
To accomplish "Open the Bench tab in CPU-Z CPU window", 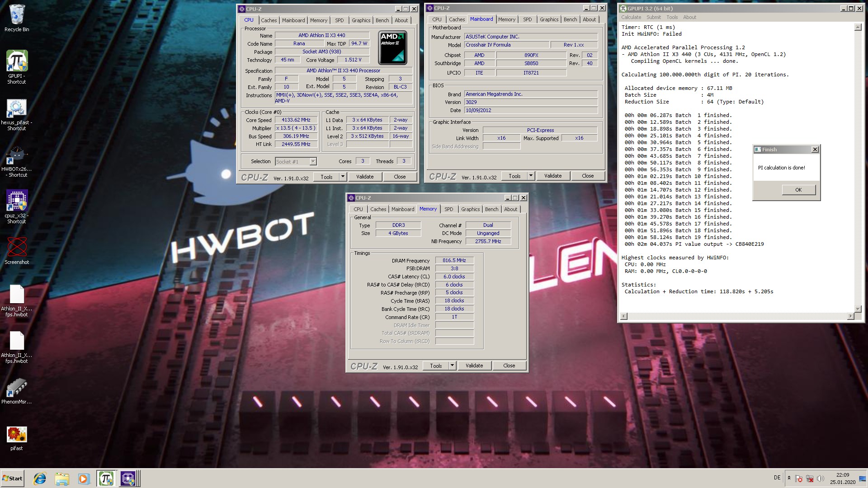I will [382, 20].
